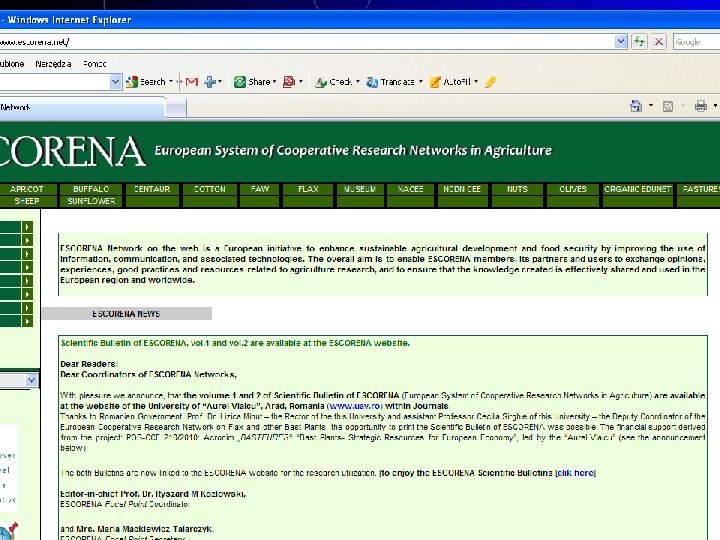The image size is (720, 540).
Task: Click the Google toolbar Search button
Action: coord(146,82)
